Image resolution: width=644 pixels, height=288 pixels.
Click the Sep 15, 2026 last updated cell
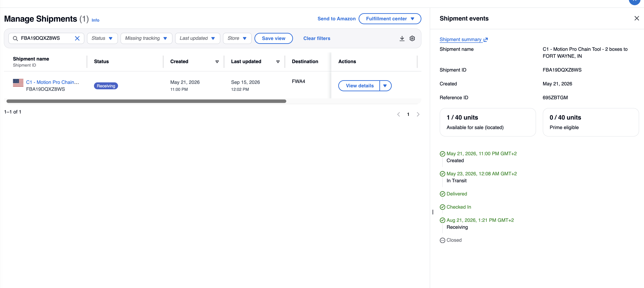point(245,86)
